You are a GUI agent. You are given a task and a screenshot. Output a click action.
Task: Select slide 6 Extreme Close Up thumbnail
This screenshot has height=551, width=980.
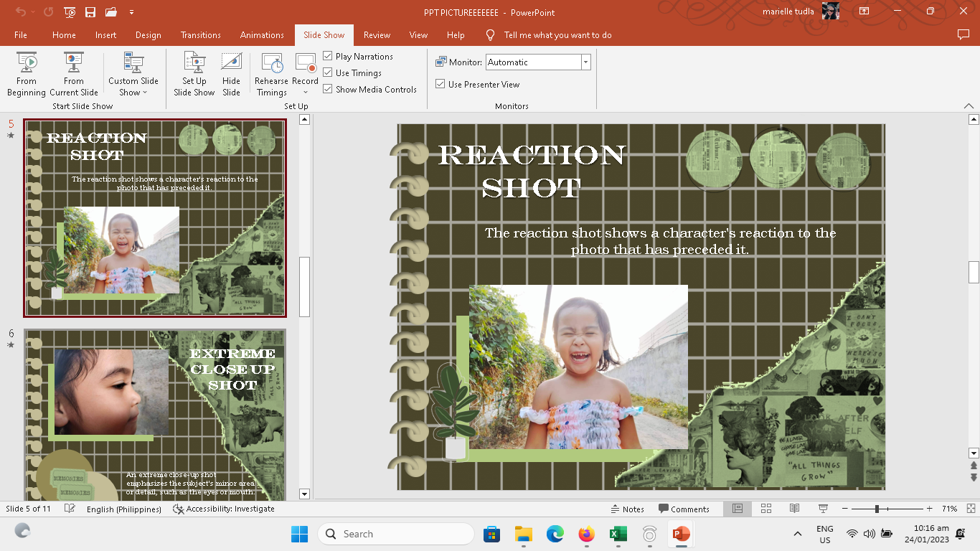click(155, 413)
